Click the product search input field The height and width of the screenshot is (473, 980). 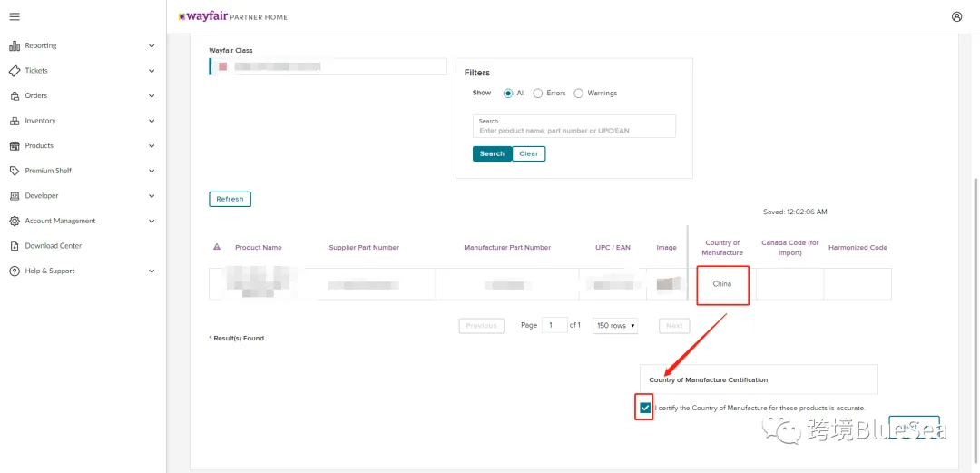[573, 126]
